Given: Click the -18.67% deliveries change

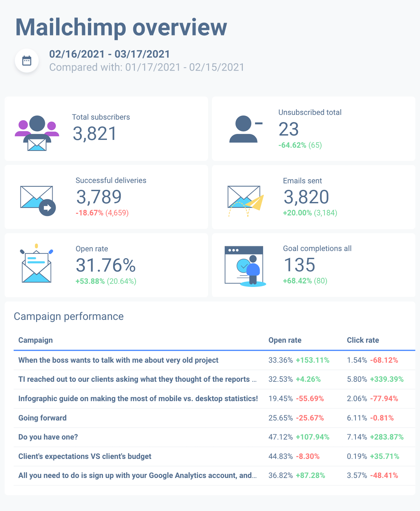Looking at the screenshot, I should (90, 213).
